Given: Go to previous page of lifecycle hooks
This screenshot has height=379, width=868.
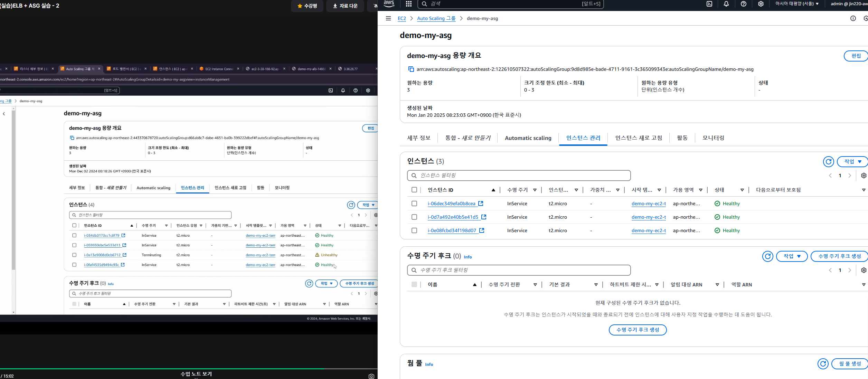Looking at the screenshot, I should (x=830, y=270).
